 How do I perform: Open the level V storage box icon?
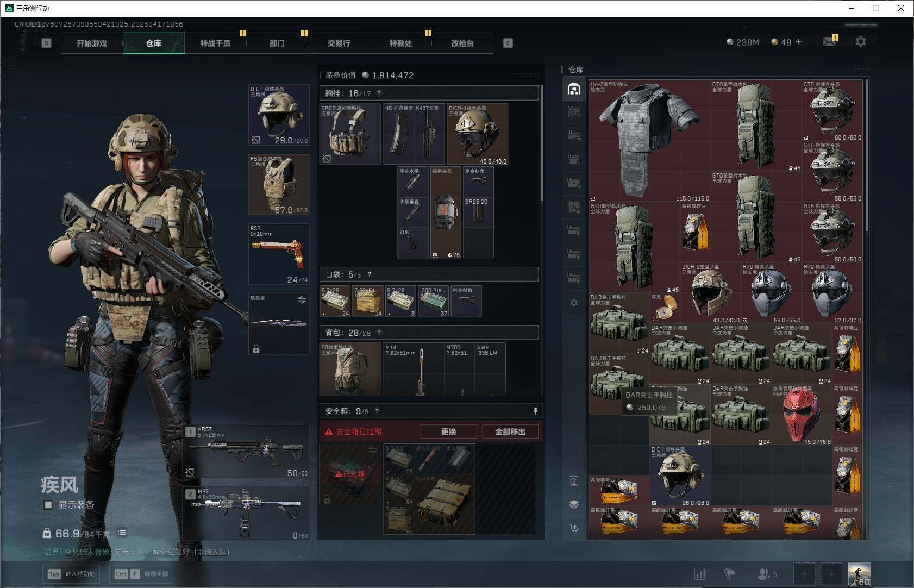(574, 112)
